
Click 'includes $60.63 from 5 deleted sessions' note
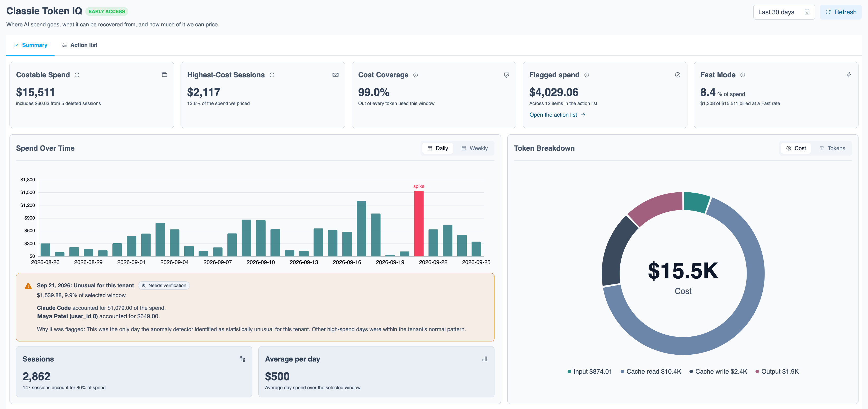pyautogui.click(x=58, y=103)
